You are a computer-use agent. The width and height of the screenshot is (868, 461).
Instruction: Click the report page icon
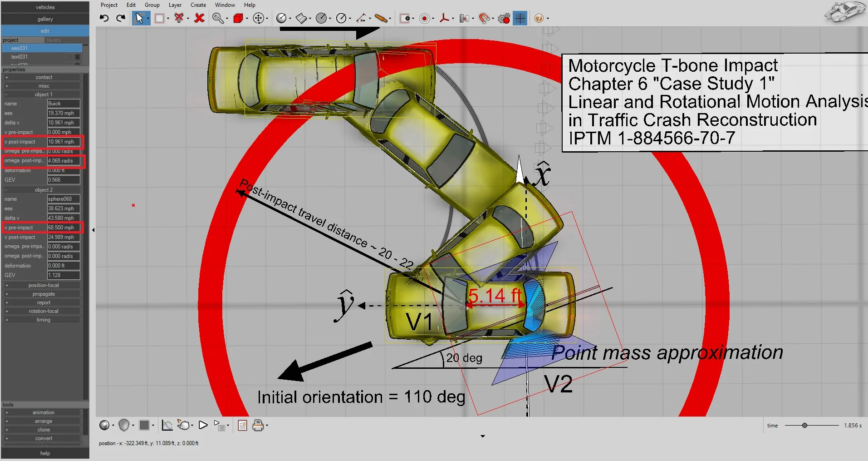pyautogui.click(x=242, y=425)
